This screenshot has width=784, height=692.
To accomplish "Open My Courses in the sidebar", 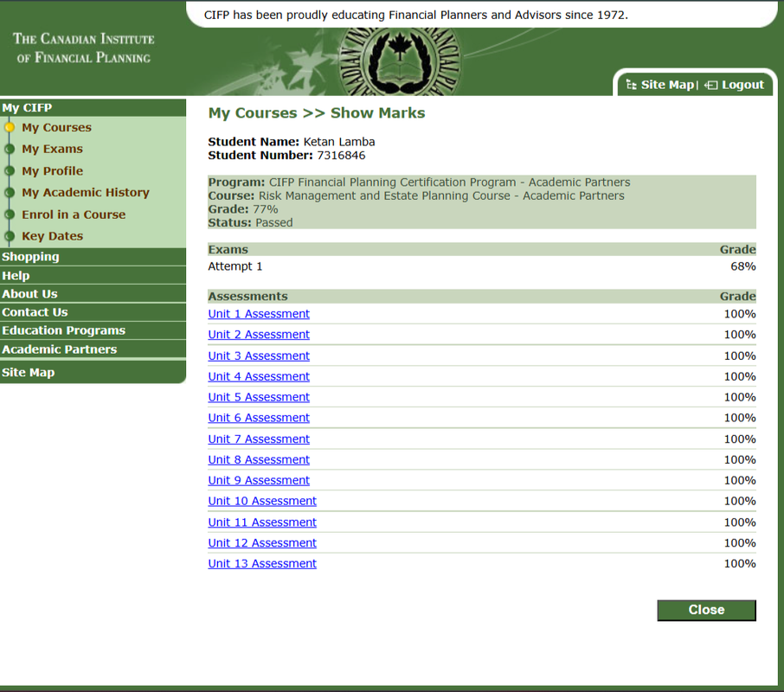I will point(56,127).
